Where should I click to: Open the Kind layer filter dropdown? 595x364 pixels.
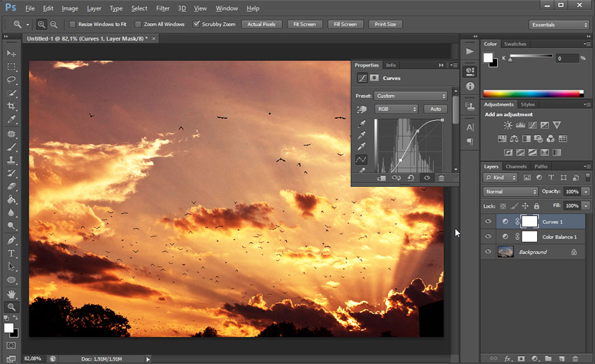point(500,177)
